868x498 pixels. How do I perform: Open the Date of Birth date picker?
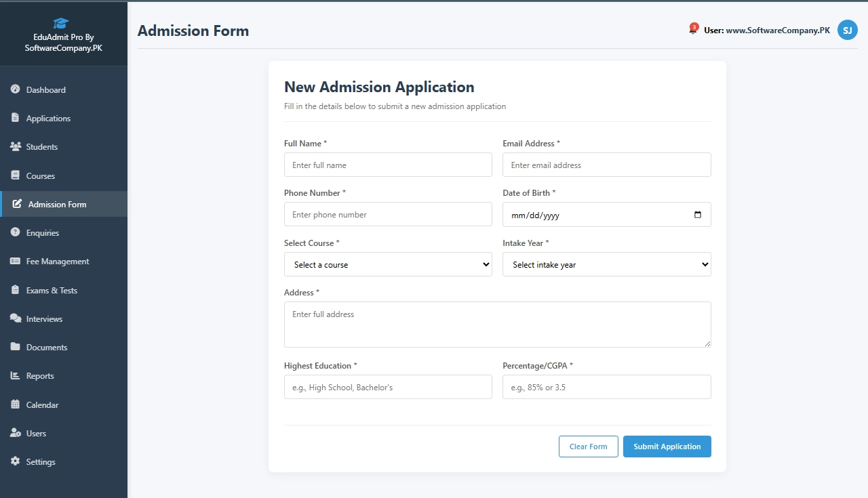tap(699, 214)
